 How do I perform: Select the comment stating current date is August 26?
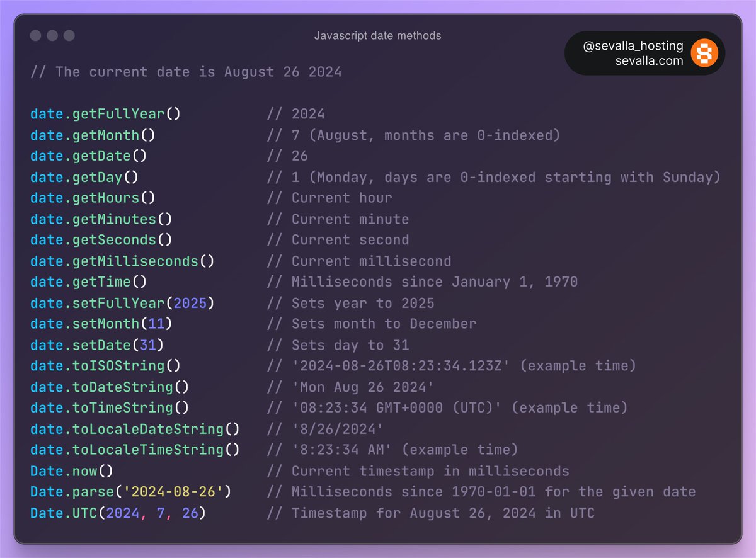tap(186, 72)
